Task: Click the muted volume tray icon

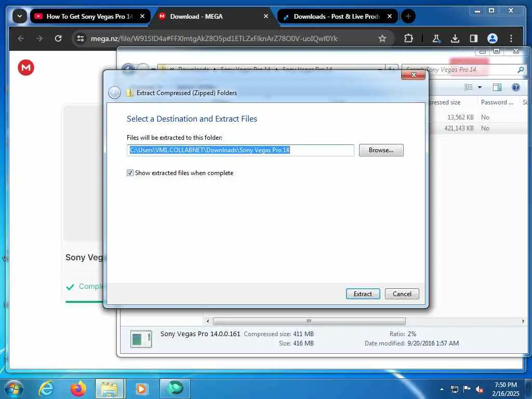Action: click(x=480, y=390)
